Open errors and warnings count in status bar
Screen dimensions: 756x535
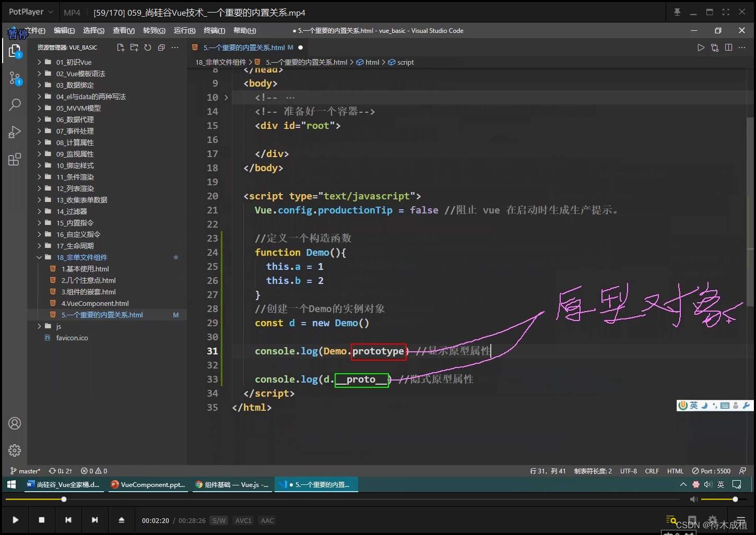(x=94, y=471)
